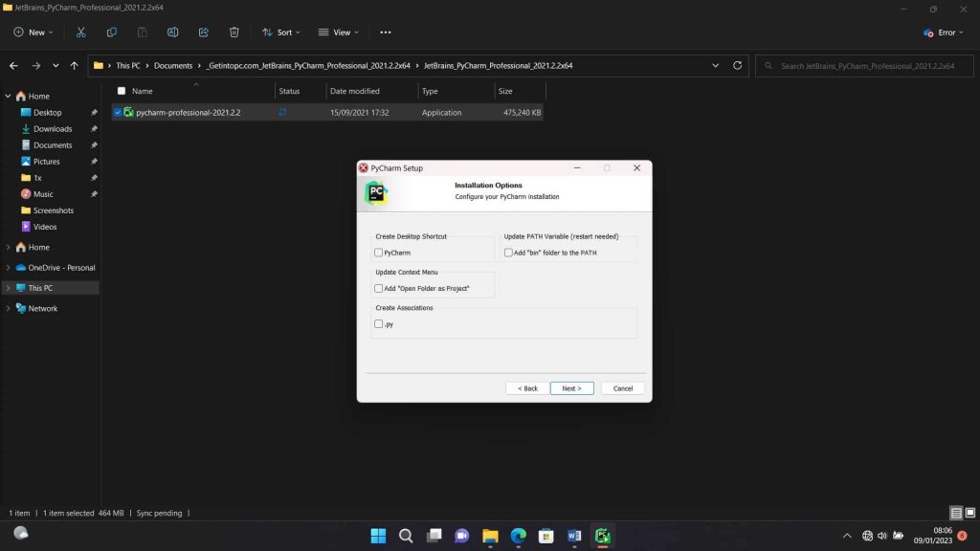This screenshot has height=551, width=980.
Task: Click the Windows Start button
Action: 378,536
